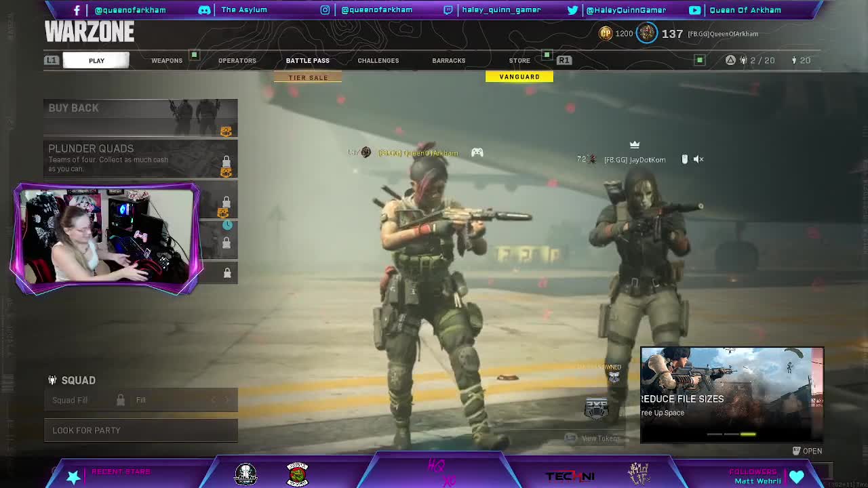Go to the BATTLE PASS tab
Image resolution: width=868 pixels, height=488 pixels.
coord(308,60)
